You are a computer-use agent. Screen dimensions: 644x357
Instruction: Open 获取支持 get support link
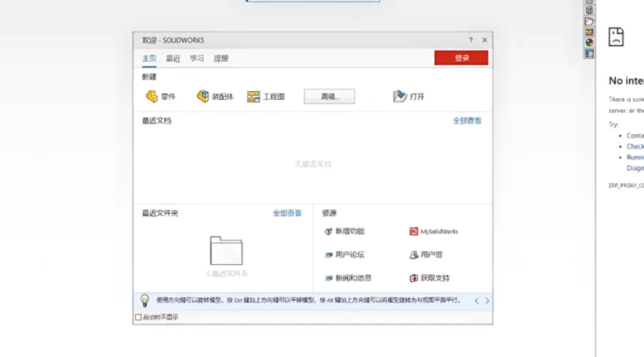tap(429, 278)
